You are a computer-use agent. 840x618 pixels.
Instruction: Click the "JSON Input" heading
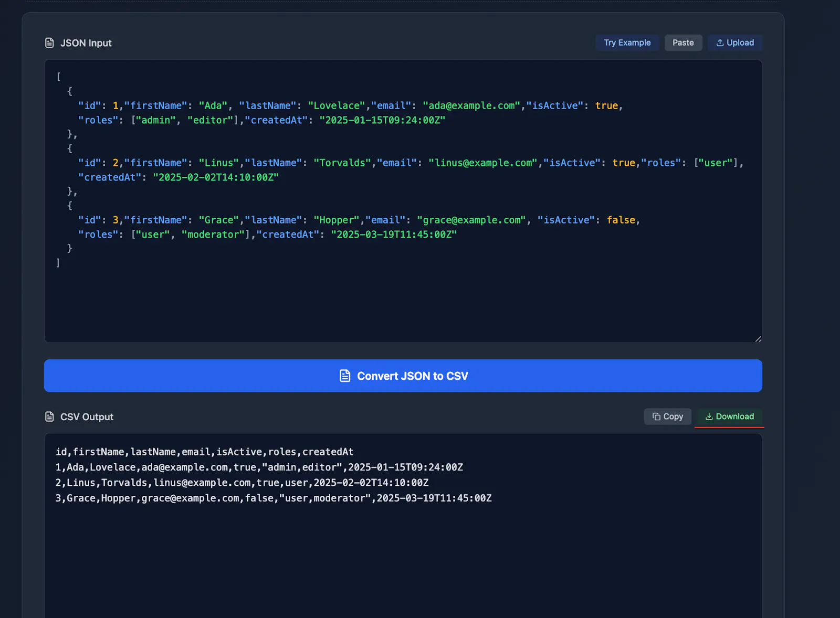(x=86, y=43)
